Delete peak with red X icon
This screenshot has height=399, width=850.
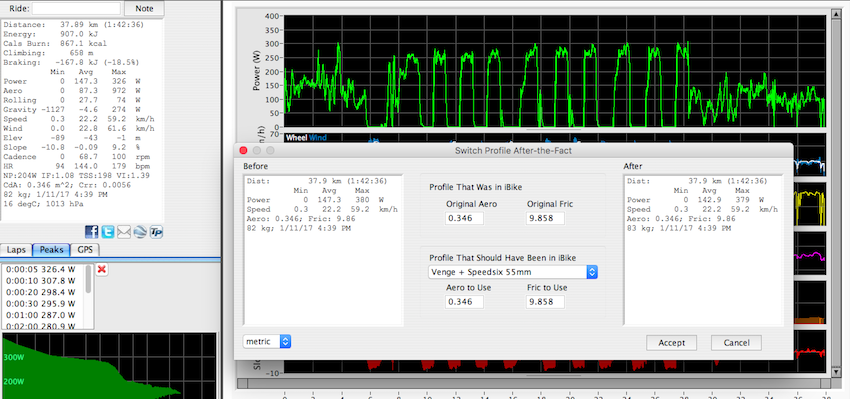pyautogui.click(x=101, y=269)
